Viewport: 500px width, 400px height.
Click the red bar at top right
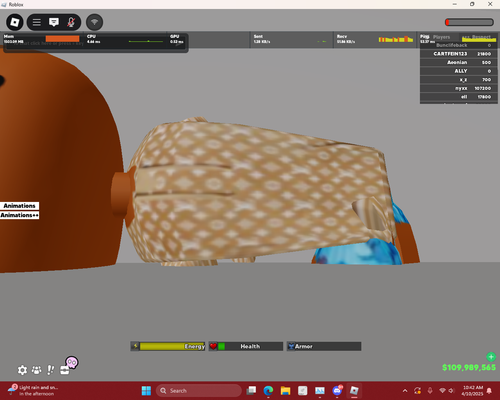coord(469,22)
